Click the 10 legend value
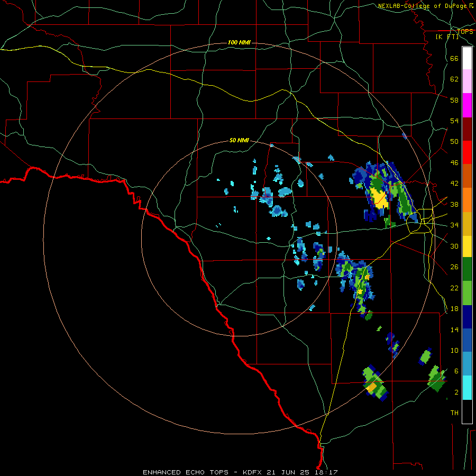Screen dimensions: 476x476 (x=454, y=350)
